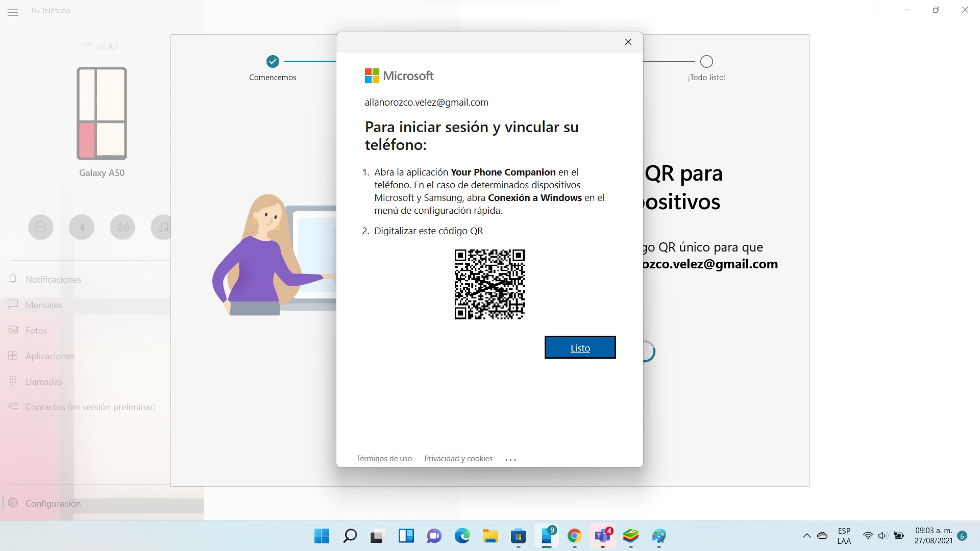Expand hidden icons in the system tray
This screenshot has height=551, width=980.
tap(807, 536)
